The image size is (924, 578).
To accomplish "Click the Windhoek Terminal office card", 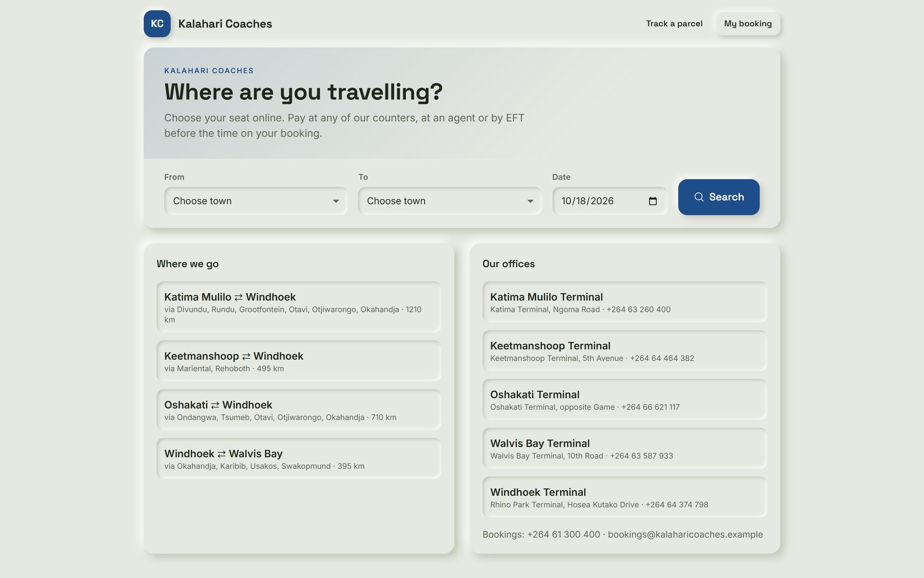I will [x=625, y=498].
